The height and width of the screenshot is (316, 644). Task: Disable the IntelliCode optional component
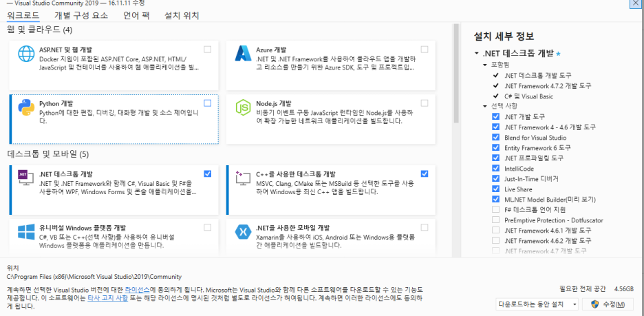tap(496, 168)
